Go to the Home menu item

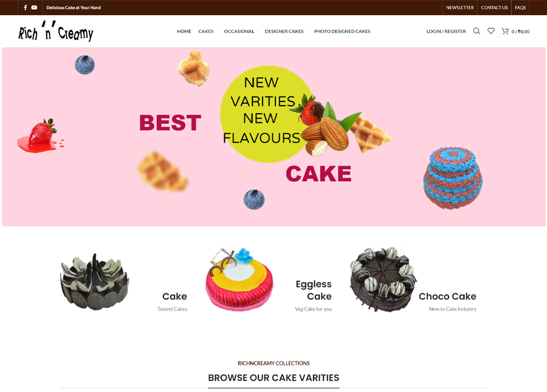pyautogui.click(x=184, y=32)
